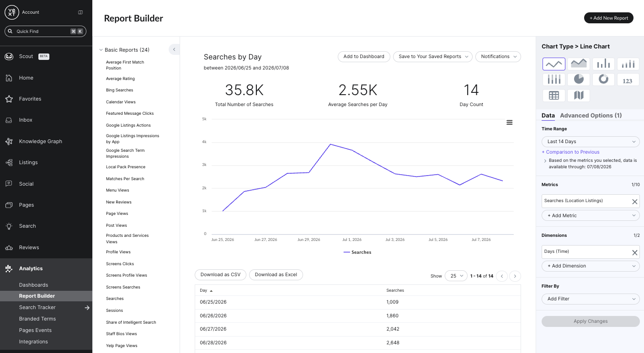The image size is (644, 353).
Task: Open the Notifications dropdown
Action: (x=498, y=57)
